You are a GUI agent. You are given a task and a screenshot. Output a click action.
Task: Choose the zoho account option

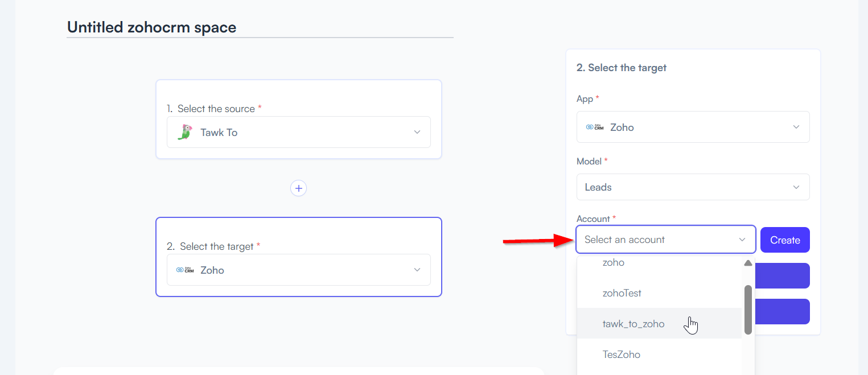(659, 262)
